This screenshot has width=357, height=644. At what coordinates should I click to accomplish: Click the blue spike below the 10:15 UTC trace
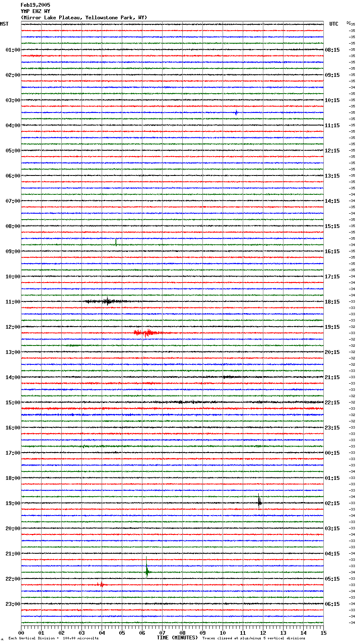click(236, 113)
